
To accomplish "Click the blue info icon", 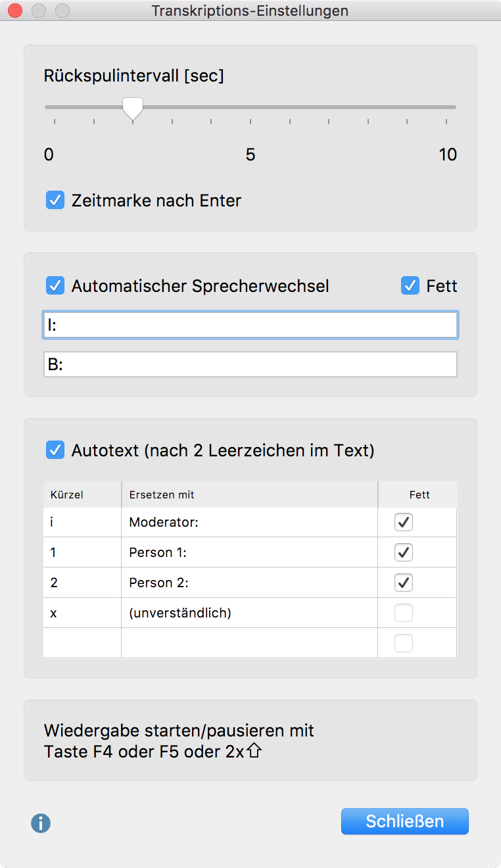I will click(x=41, y=823).
